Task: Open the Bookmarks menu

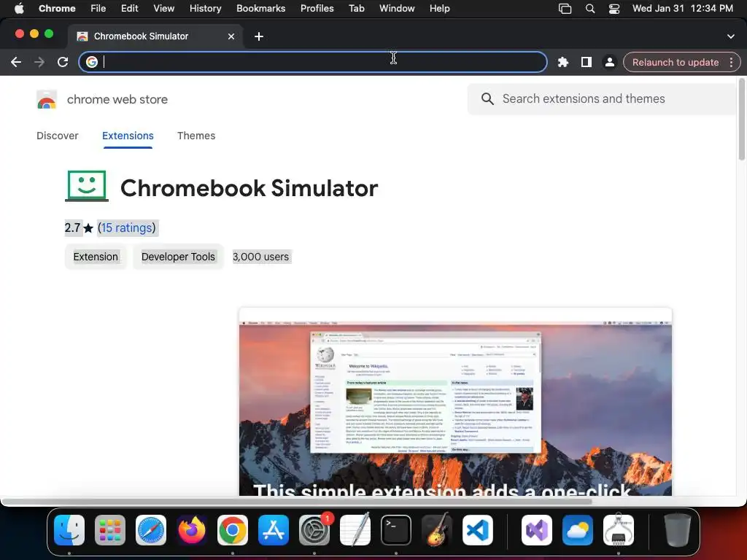Action: click(x=261, y=9)
